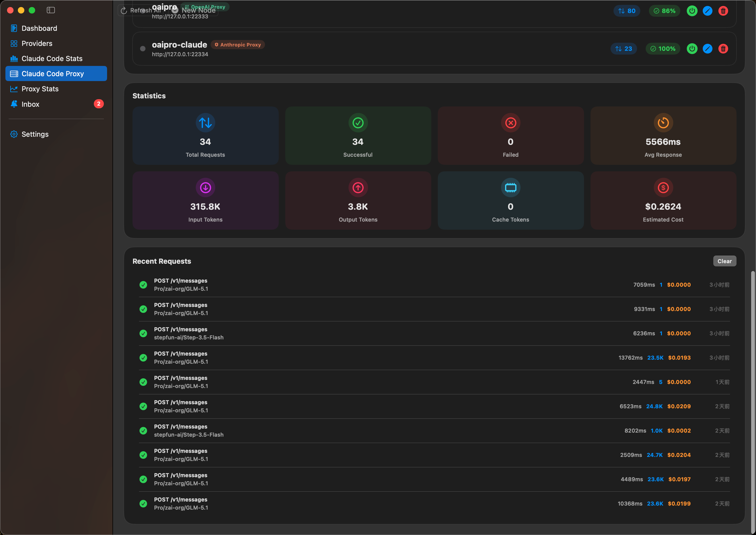Open the Proxy Stats line-chart icon
756x535 pixels.
(x=14, y=89)
